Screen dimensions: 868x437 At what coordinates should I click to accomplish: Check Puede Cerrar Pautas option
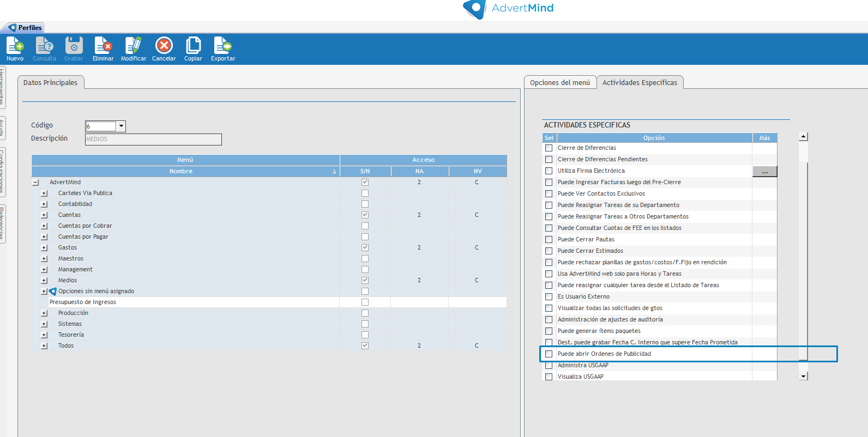[x=548, y=240]
